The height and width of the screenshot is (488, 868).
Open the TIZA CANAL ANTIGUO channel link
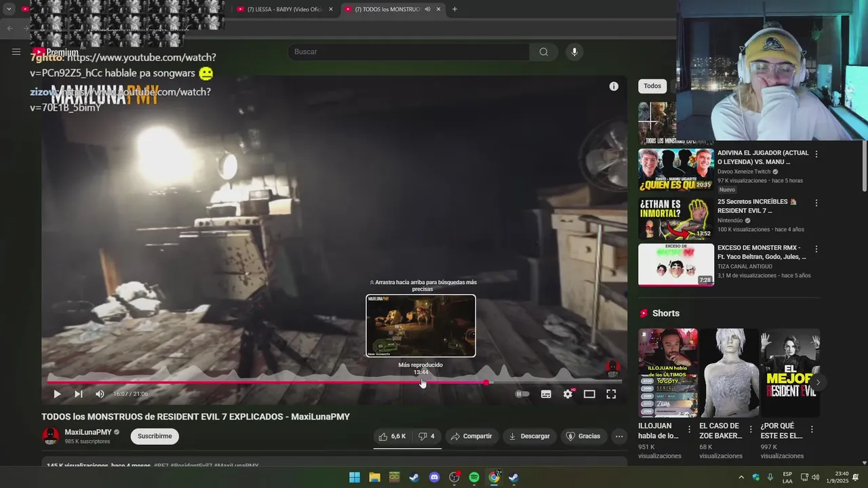(745, 266)
